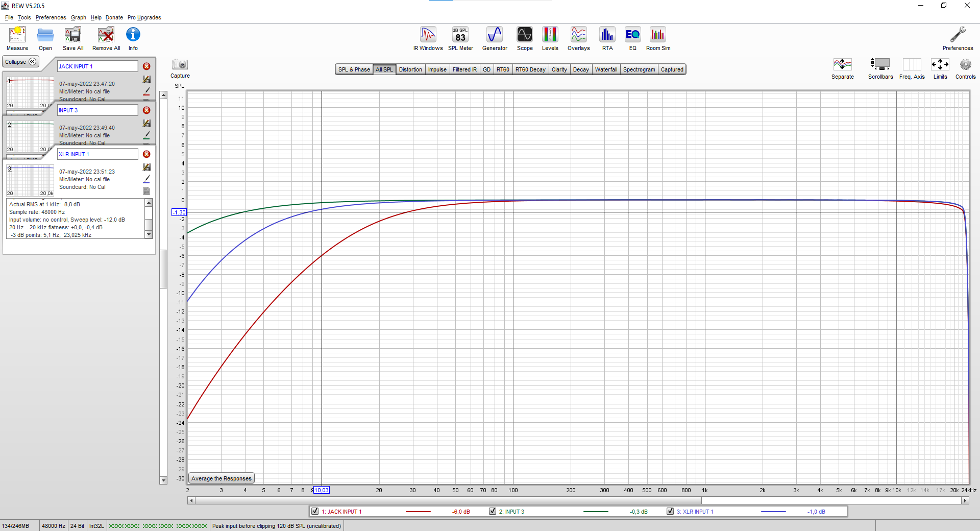Click the SPL axis scrollbar up arrow
Viewport: 980px width, 531px height.
coord(163,95)
